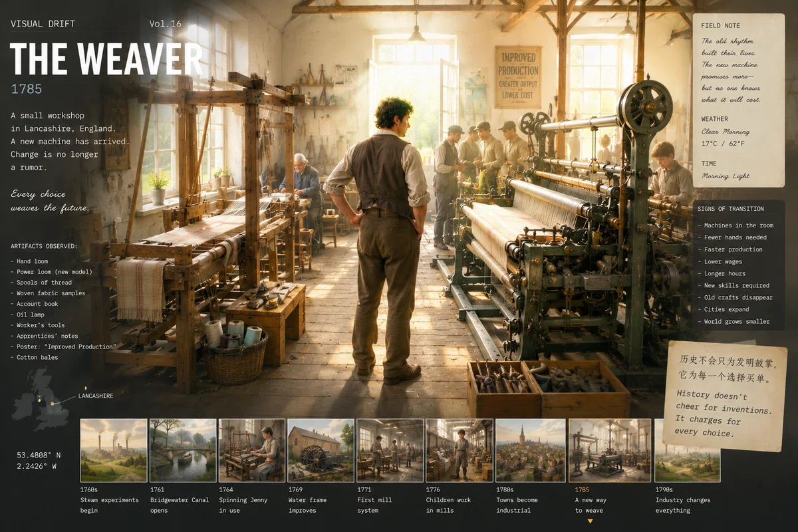This screenshot has height=532, width=798.
Task: Click the 'Morning Light' time value
Action: (726, 176)
